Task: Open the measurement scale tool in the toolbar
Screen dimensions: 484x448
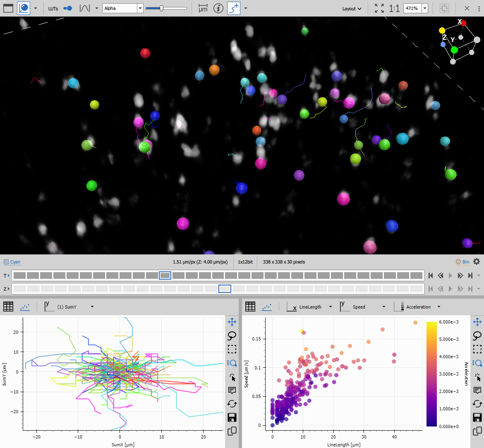Action: click(203, 8)
